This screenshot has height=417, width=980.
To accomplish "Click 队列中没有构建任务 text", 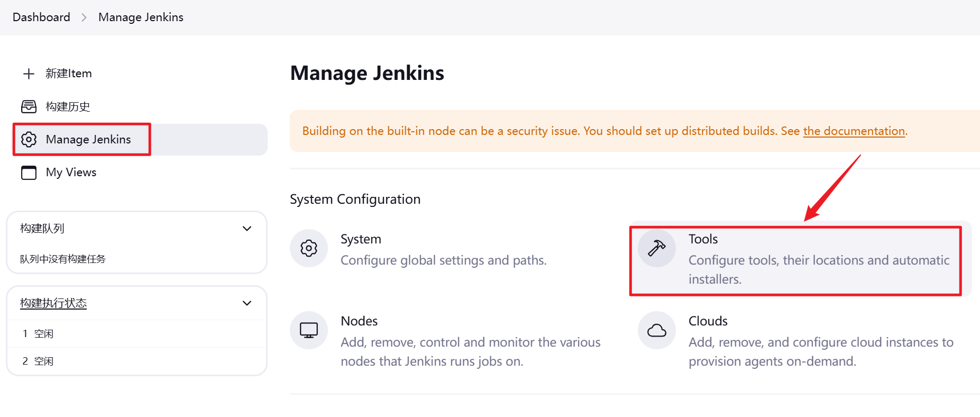I will 63,259.
